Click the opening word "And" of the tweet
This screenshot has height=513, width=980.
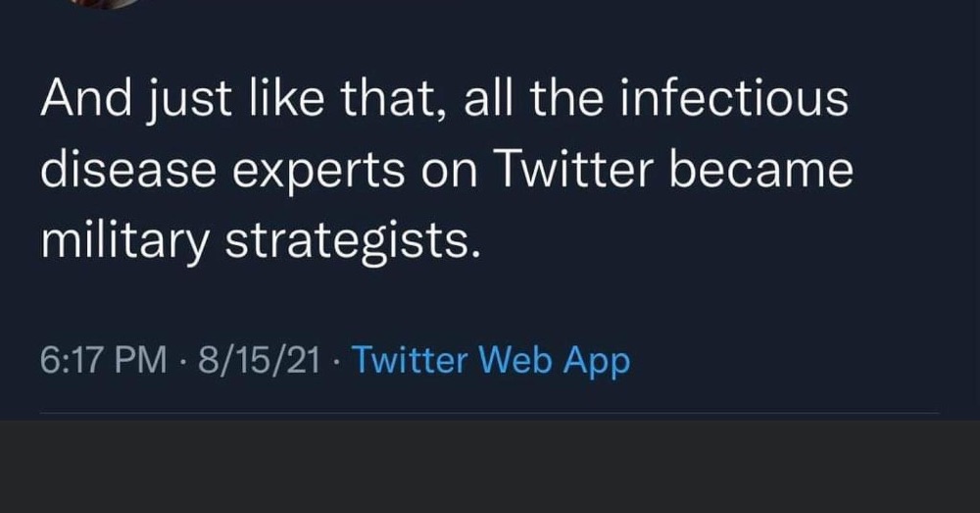86,98
